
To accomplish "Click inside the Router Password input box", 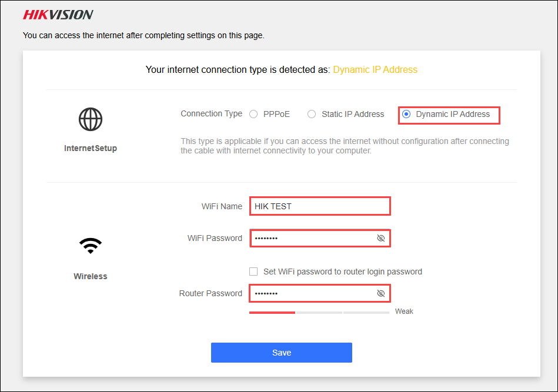I will [312, 293].
